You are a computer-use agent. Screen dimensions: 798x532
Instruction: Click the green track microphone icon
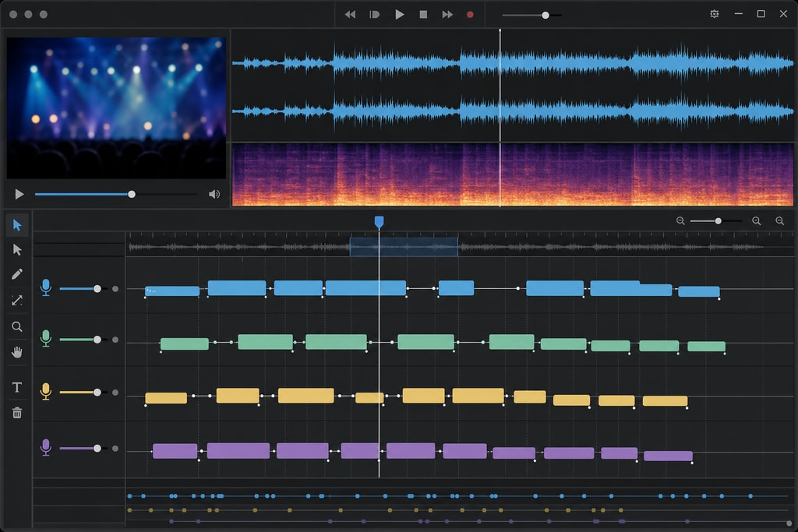click(x=46, y=338)
